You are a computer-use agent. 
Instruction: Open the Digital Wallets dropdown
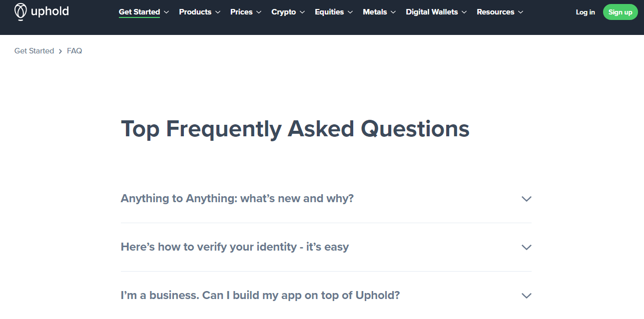click(432, 11)
